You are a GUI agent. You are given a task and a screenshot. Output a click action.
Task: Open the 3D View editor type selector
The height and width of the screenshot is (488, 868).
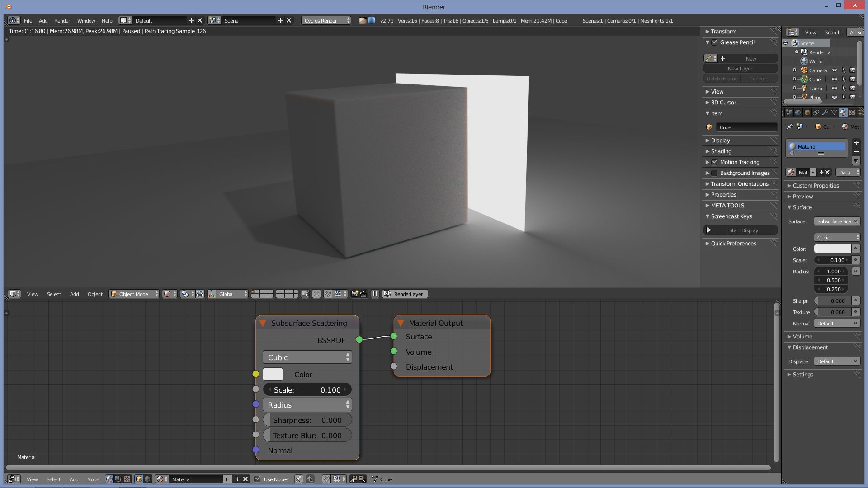[14, 294]
